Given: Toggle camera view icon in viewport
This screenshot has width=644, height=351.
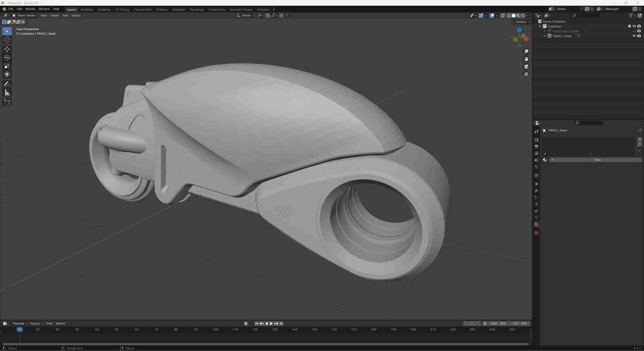Looking at the screenshot, I should click(x=526, y=67).
